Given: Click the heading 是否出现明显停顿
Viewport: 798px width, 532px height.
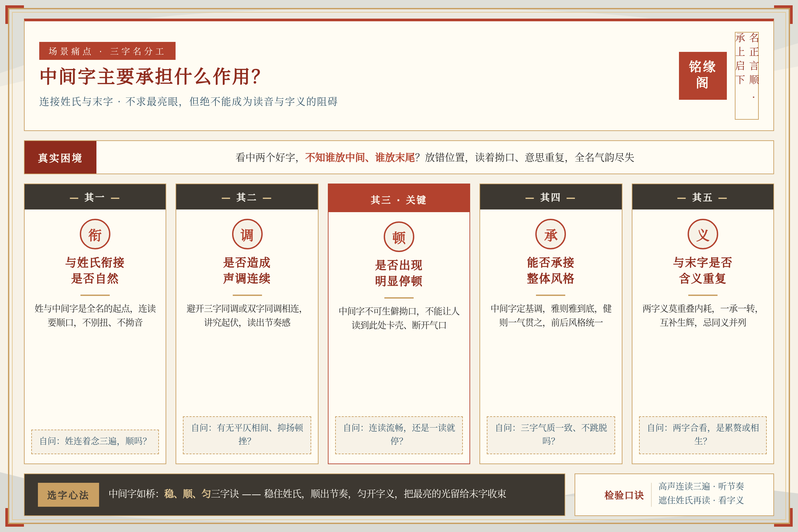Looking at the screenshot, I should click(399, 273).
